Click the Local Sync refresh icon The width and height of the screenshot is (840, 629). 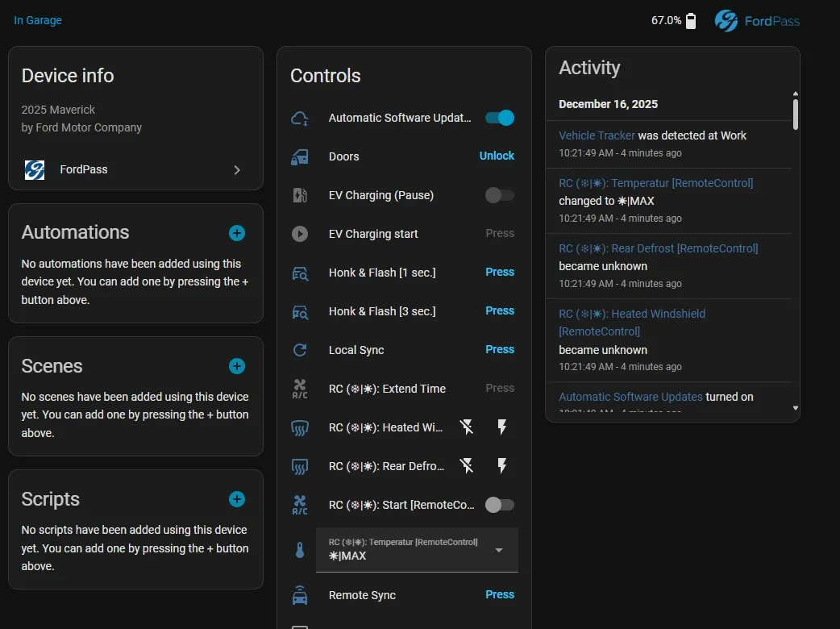click(299, 351)
